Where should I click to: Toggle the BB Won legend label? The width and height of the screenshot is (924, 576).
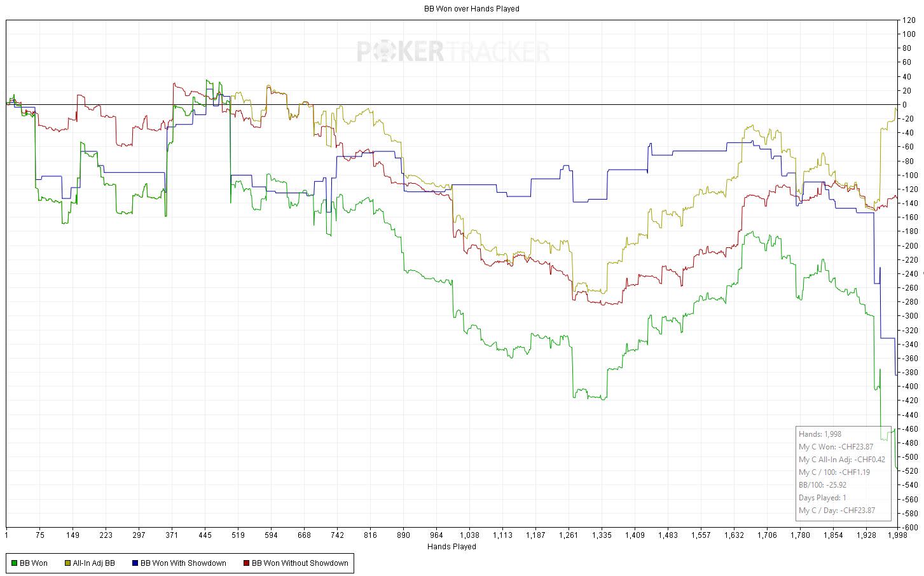pyautogui.click(x=34, y=563)
